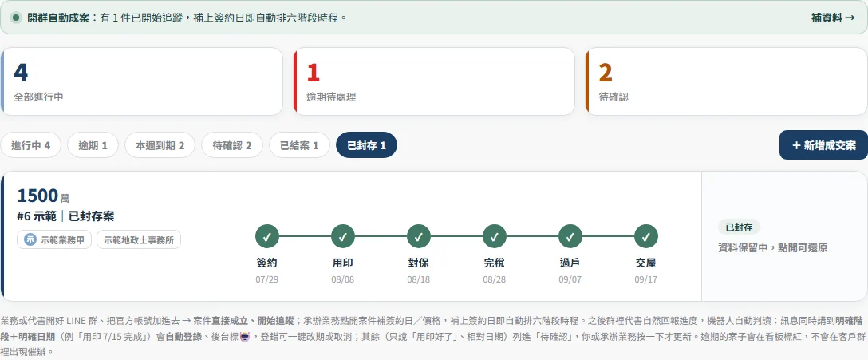
Task: Show the 已結案 1 filter tab
Action: [x=299, y=145]
